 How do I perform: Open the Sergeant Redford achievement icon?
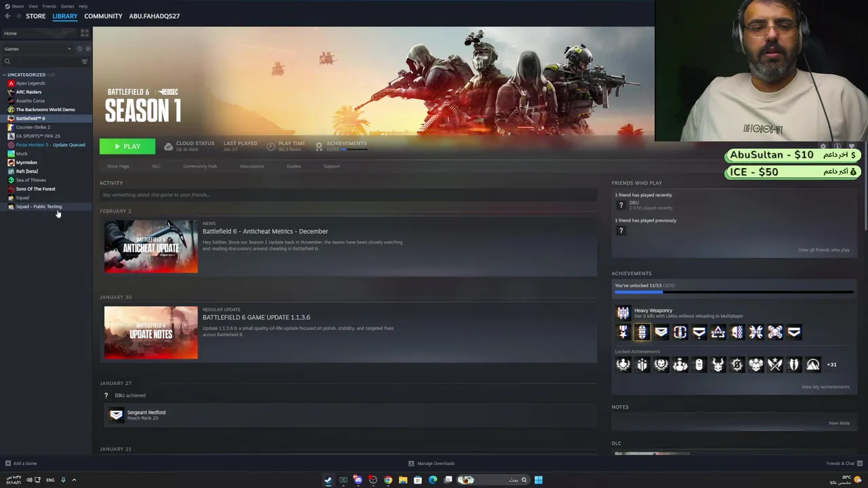click(x=117, y=415)
